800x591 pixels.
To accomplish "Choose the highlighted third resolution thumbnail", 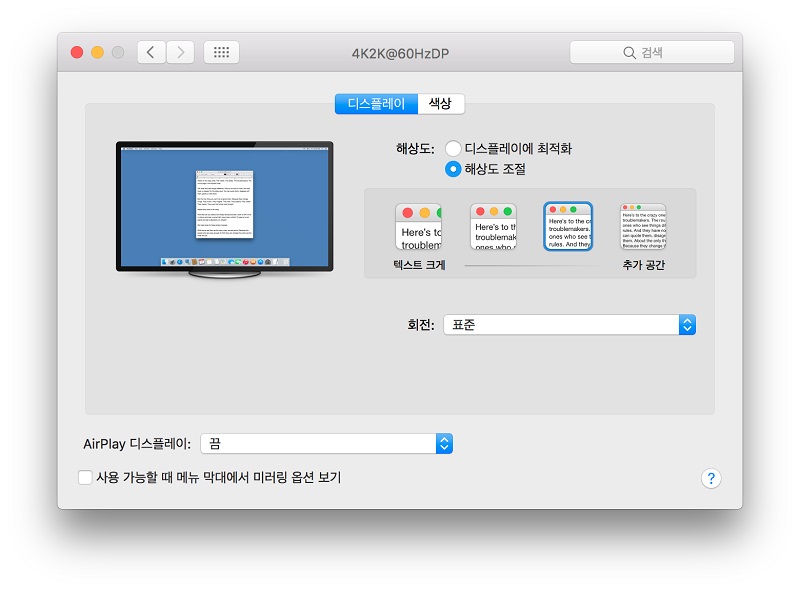I will pyautogui.click(x=568, y=226).
